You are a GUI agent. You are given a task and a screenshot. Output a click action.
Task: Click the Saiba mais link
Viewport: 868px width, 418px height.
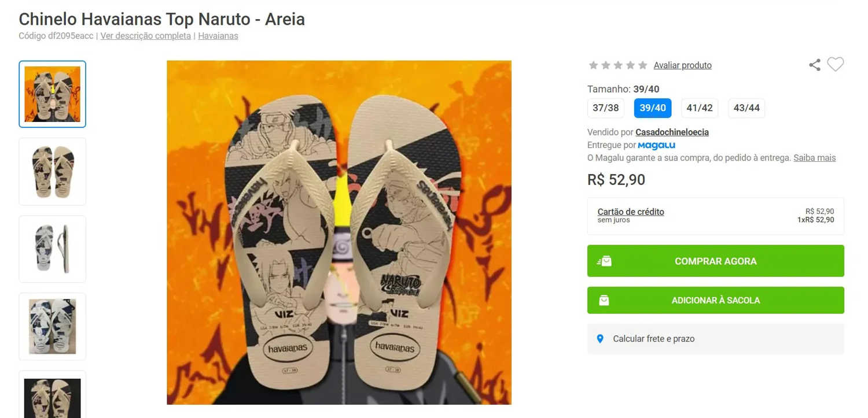click(814, 157)
